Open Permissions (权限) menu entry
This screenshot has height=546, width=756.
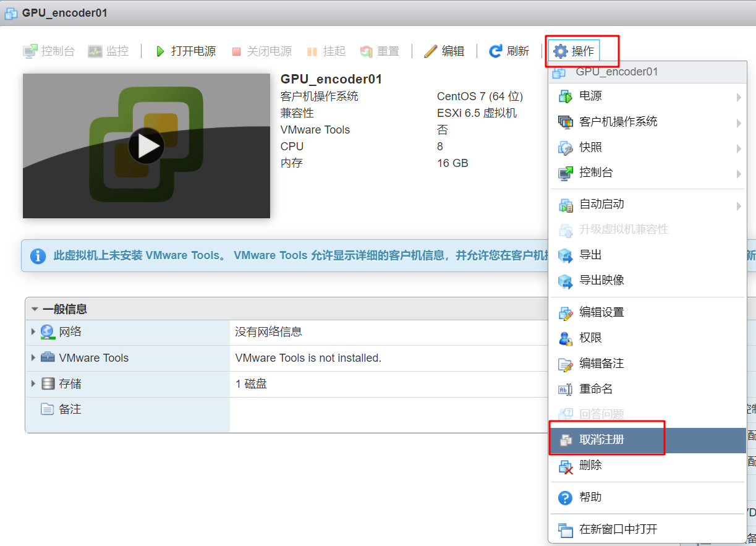click(x=648, y=338)
